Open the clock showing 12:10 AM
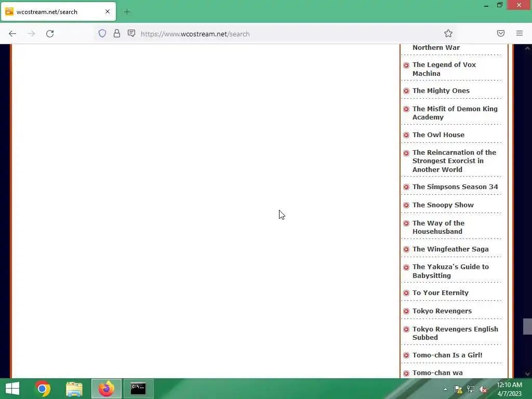This screenshot has height=399, width=532. [509, 389]
